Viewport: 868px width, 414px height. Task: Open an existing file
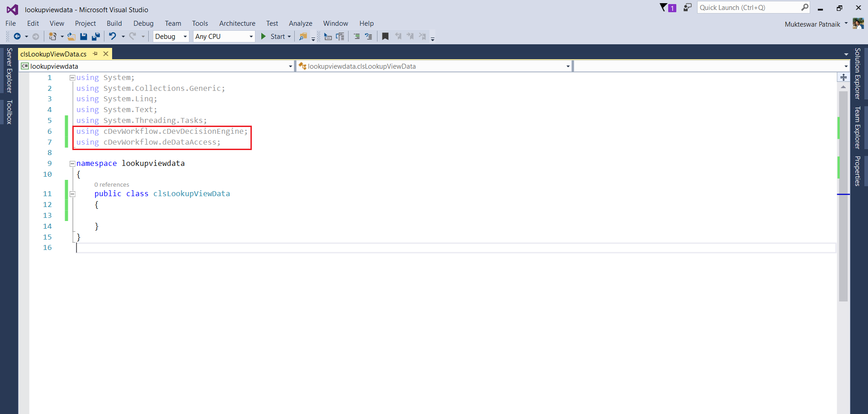point(71,36)
